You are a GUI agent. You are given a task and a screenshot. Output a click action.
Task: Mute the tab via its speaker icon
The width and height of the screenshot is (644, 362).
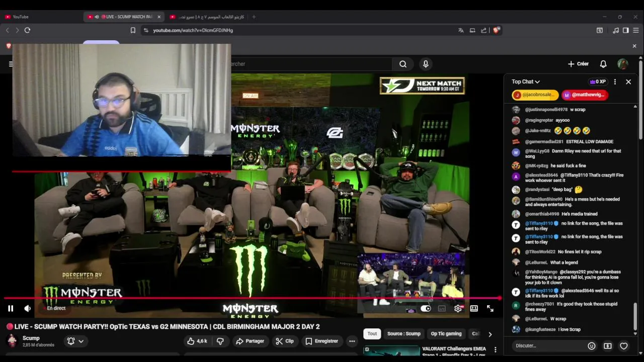coord(97,17)
